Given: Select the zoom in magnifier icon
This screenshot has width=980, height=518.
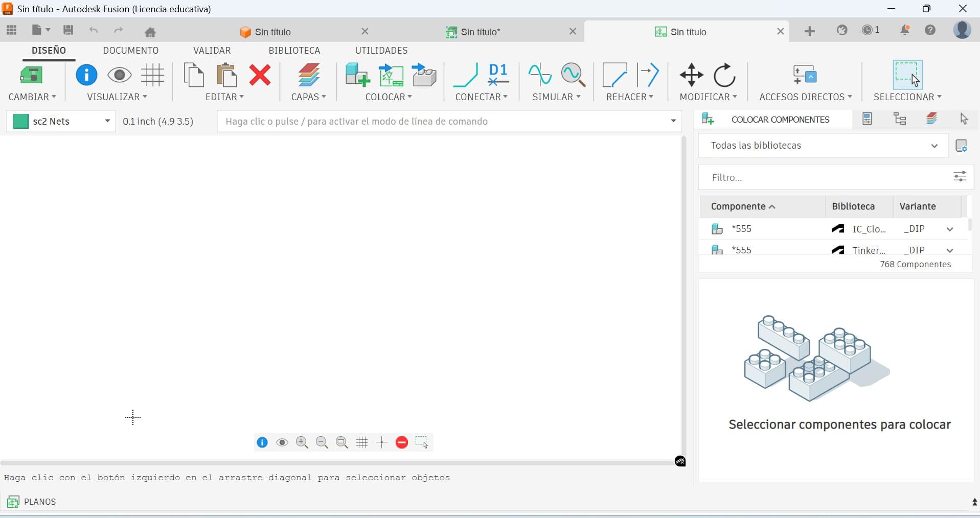Looking at the screenshot, I should pyautogui.click(x=302, y=442).
